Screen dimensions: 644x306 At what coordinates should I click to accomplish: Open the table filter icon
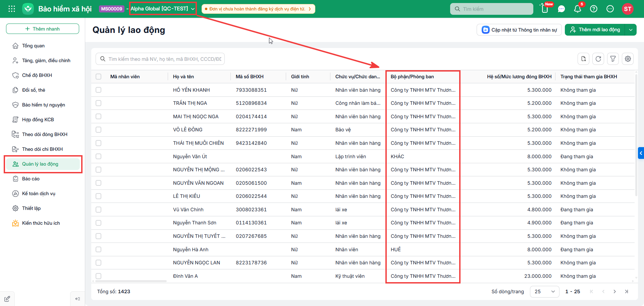[x=613, y=59]
